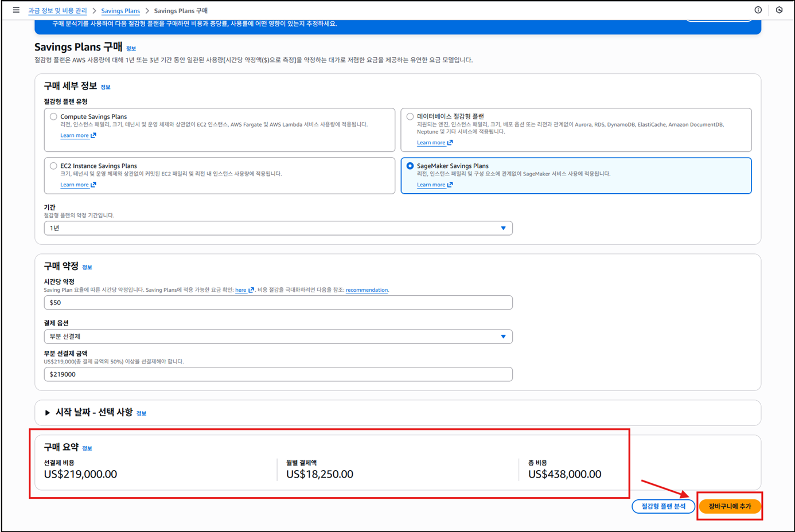This screenshot has height=532, width=795.
Task: Go to 과금 정보 및 비용 관리 breadcrumb
Action: tap(57, 11)
